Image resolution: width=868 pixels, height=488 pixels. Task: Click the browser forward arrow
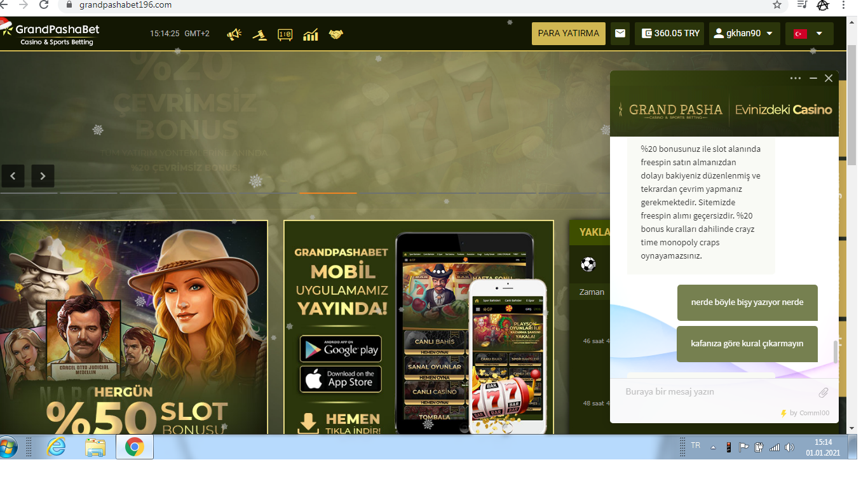[x=24, y=5]
